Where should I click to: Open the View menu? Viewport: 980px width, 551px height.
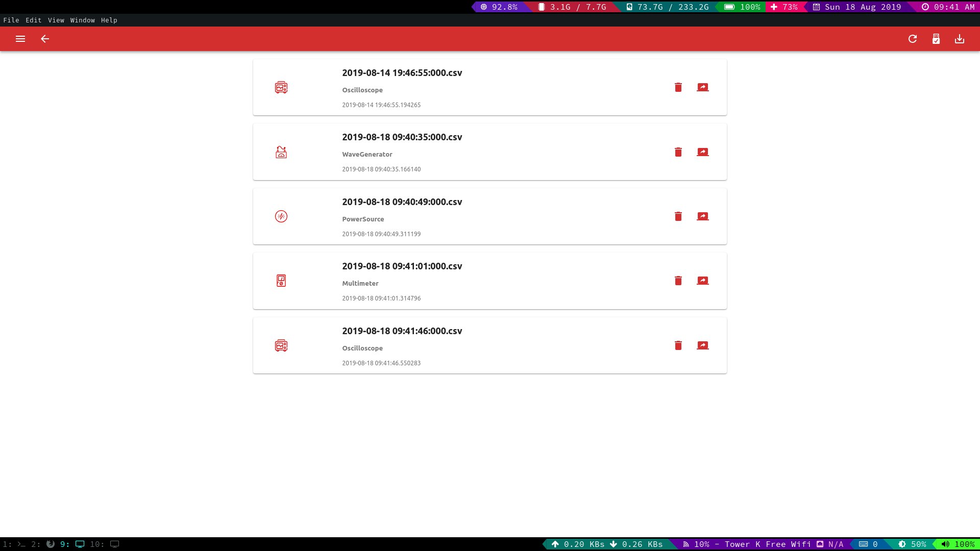56,20
